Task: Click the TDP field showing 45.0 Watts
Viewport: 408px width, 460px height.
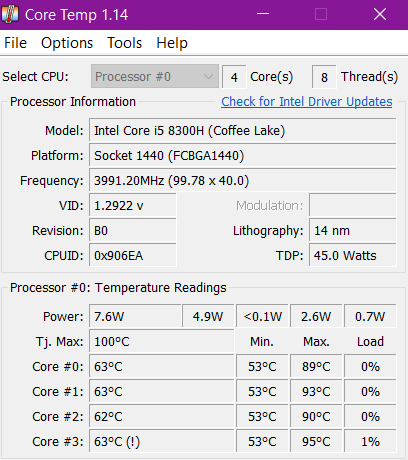Action: tap(353, 256)
